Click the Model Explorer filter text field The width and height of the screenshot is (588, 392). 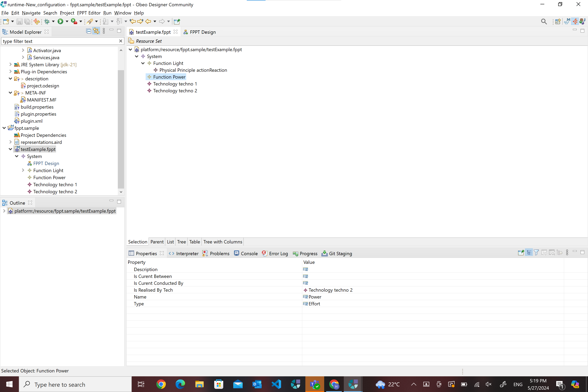tap(60, 41)
